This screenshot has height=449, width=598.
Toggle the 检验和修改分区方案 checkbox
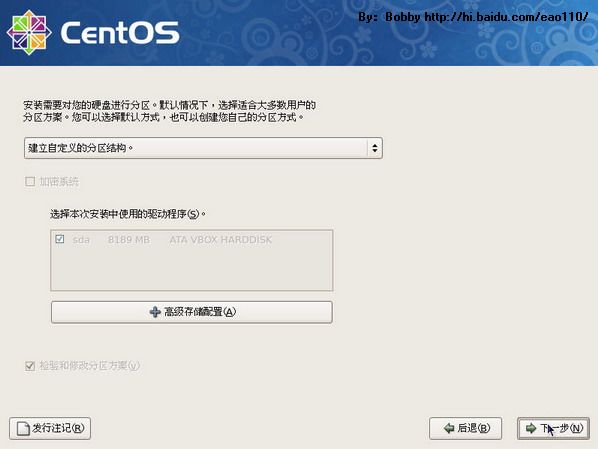point(30,366)
